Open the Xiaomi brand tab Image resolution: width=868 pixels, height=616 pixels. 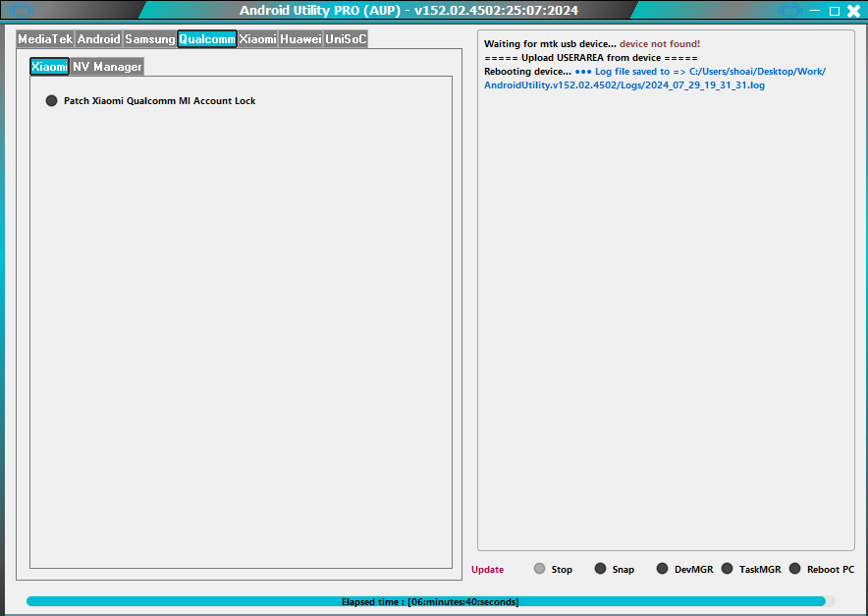255,38
